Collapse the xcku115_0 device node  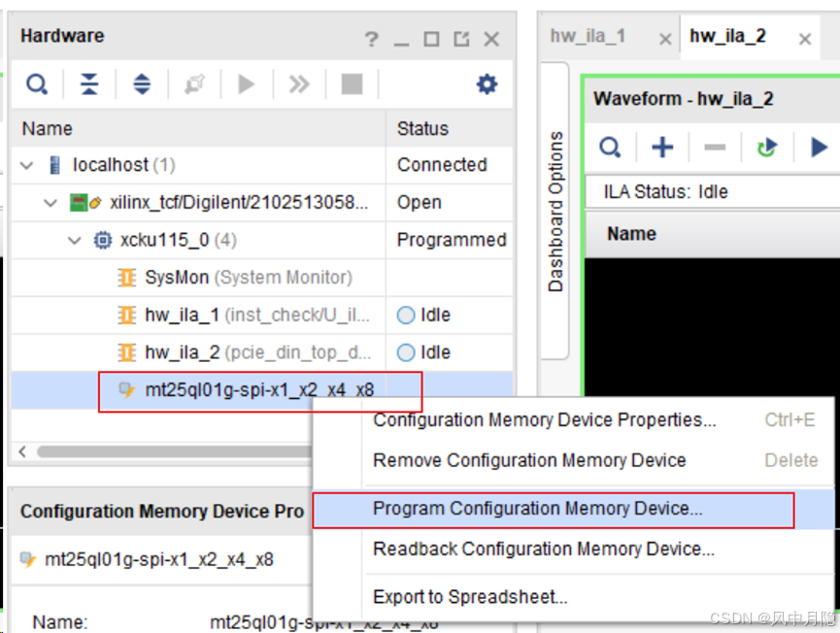click(x=75, y=241)
